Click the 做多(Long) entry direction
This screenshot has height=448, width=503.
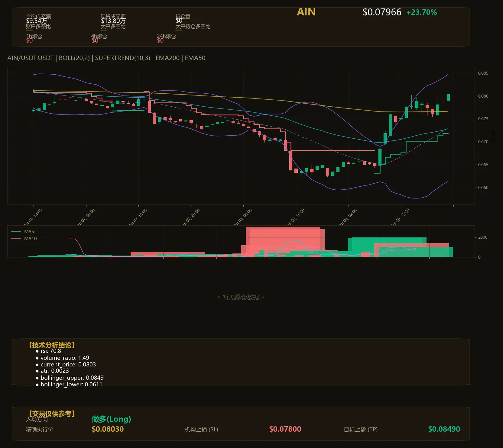click(111, 419)
